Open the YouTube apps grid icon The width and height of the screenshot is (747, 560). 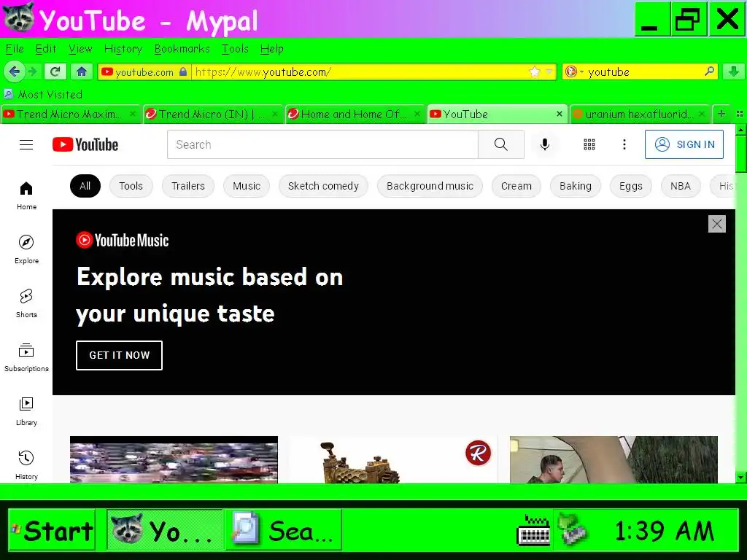point(589,144)
